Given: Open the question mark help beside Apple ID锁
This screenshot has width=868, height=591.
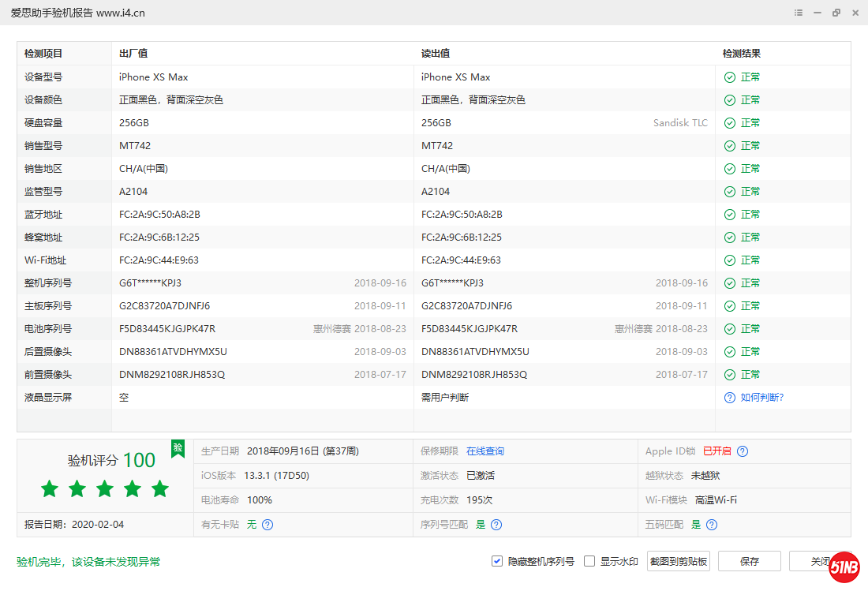Looking at the screenshot, I should tap(743, 451).
